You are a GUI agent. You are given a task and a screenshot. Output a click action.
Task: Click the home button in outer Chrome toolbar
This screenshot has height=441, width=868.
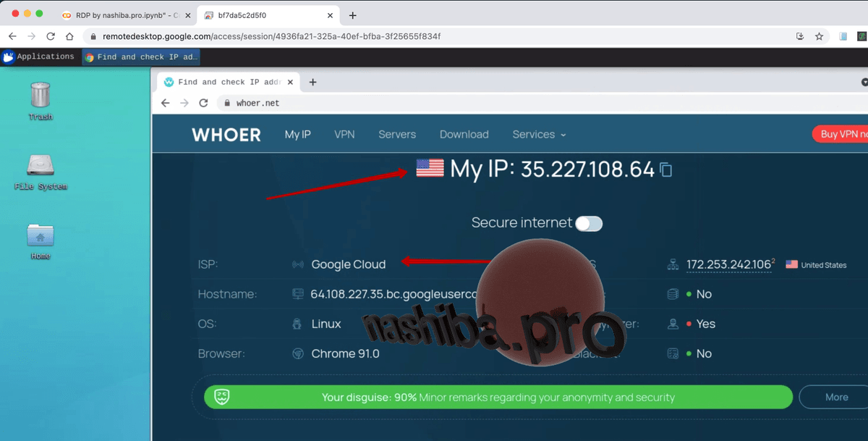coord(69,36)
